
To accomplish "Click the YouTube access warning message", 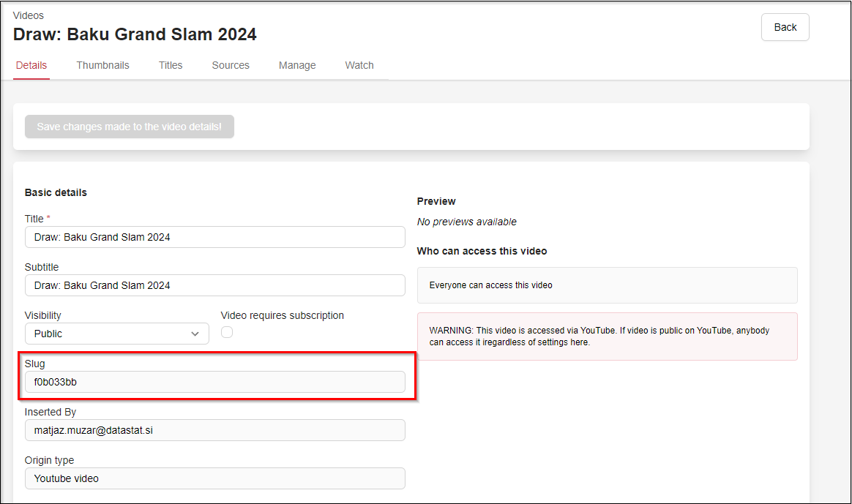I will pos(607,336).
